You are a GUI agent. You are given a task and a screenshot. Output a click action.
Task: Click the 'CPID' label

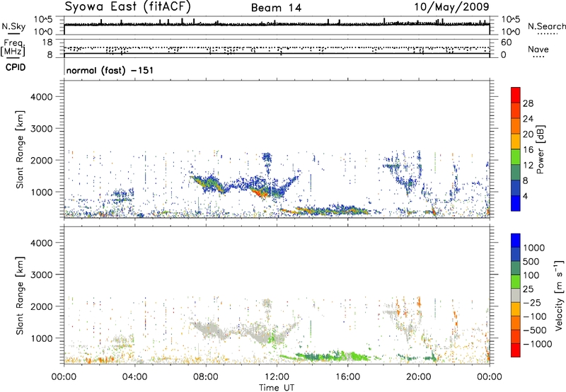click(x=16, y=67)
